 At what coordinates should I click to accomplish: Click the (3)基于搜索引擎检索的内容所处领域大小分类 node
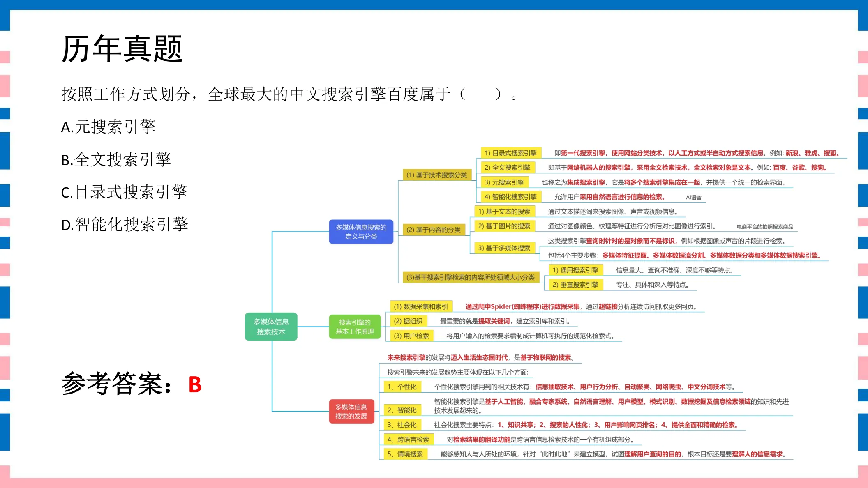[x=471, y=277]
